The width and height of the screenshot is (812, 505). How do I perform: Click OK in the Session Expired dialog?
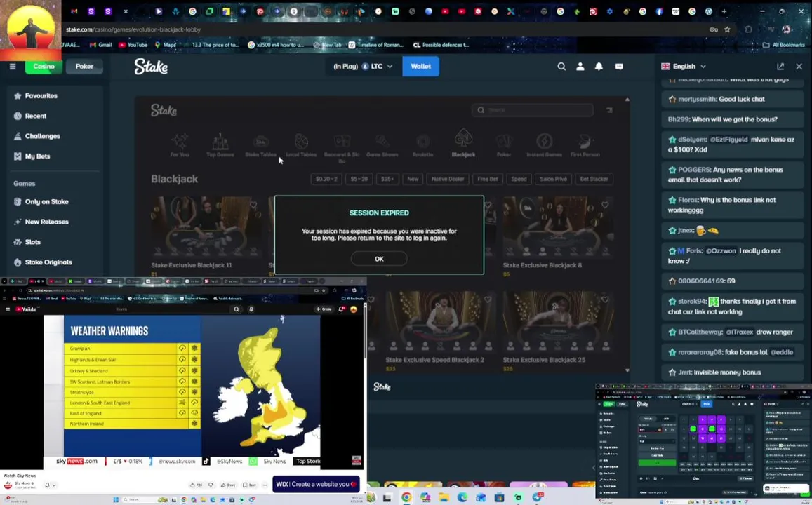[x=379, y=259]
